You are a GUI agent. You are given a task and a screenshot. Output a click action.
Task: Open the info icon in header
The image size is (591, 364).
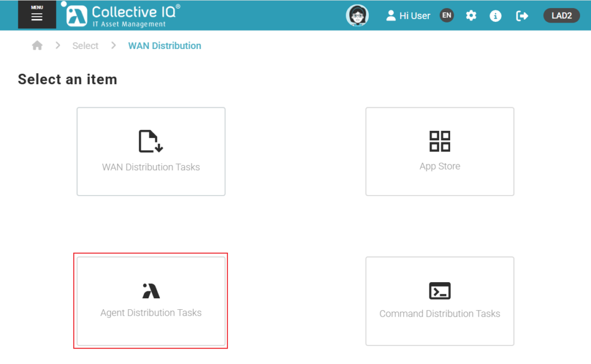pos(495,16)
